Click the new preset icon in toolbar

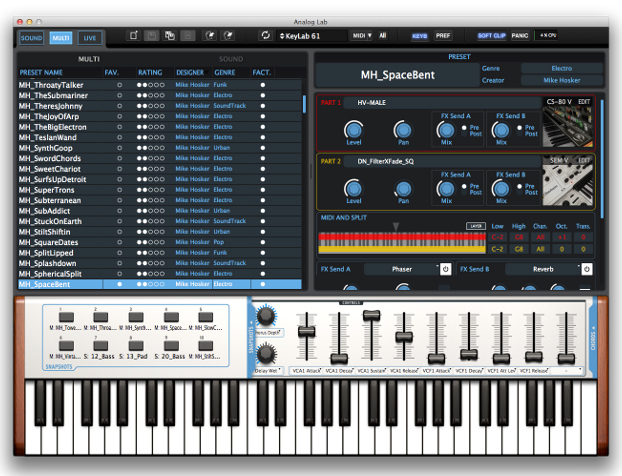point(135,36)
